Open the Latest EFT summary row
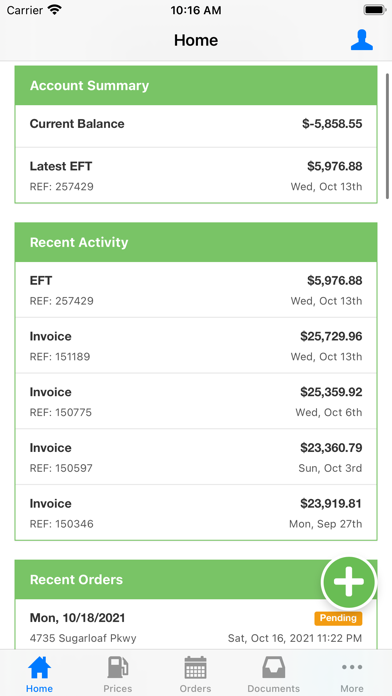The height and width of the screenshot is (696, 392). [x=196, y=175]
